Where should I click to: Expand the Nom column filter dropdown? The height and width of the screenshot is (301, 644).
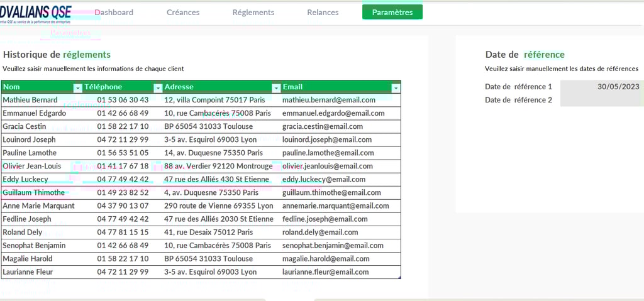(x=77, y=88)
